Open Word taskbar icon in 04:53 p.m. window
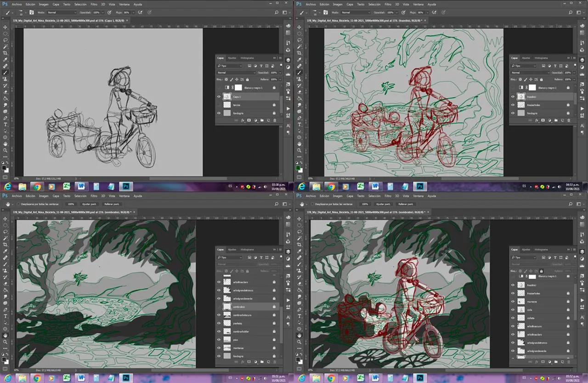The image size is (588, 383). [375, 186]
